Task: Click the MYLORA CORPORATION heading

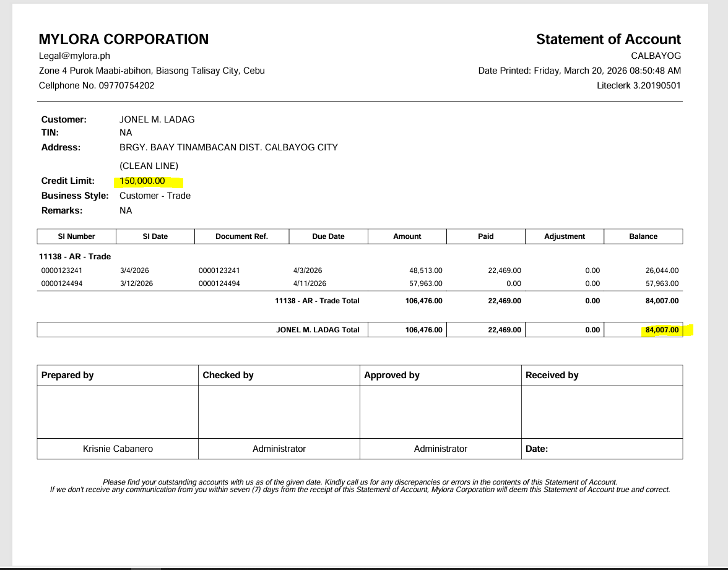Action: (x=124, y=40)
